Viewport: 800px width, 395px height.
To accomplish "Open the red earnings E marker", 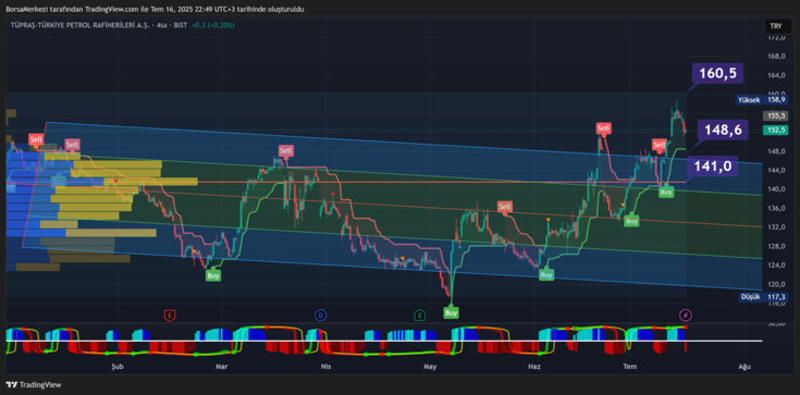I will 169,315.
